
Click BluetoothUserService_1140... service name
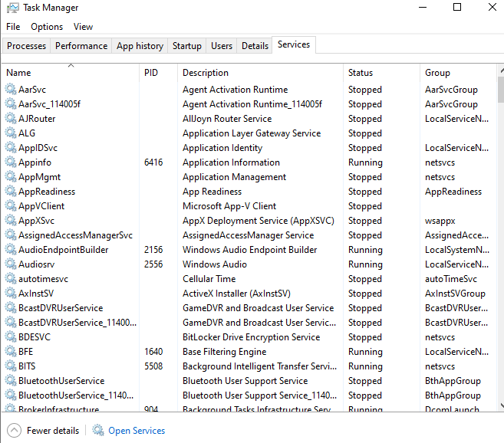[76, 395]
